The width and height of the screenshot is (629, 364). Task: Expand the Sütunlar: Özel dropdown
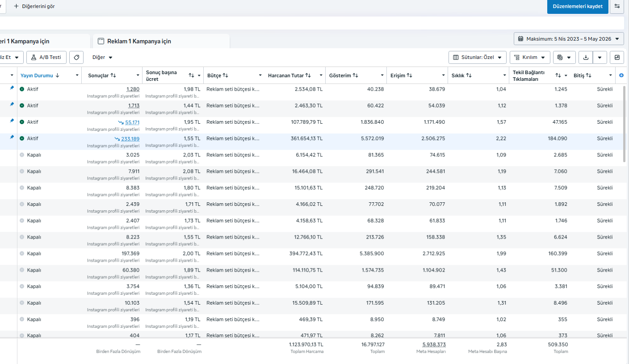(478, 57)
